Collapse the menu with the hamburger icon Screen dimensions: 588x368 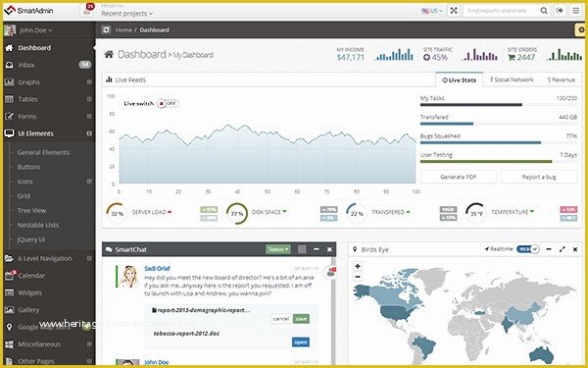coord(576,11)
